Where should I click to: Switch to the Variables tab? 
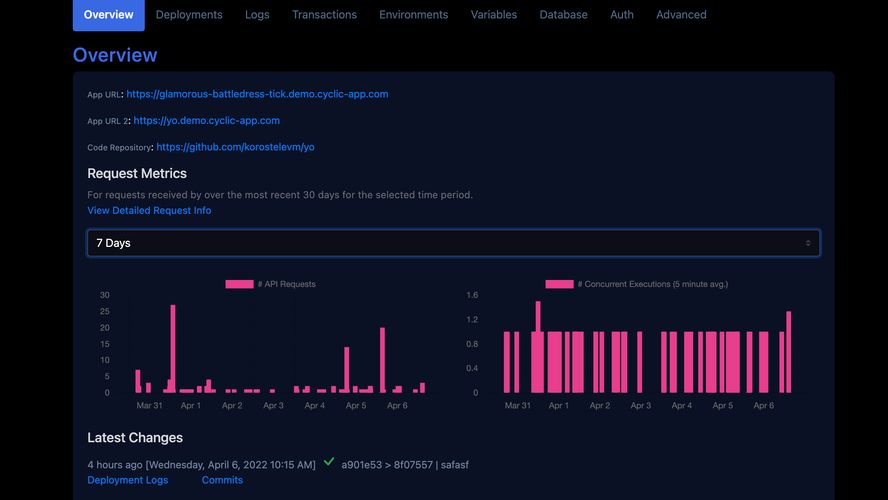(x=494, y=15)
